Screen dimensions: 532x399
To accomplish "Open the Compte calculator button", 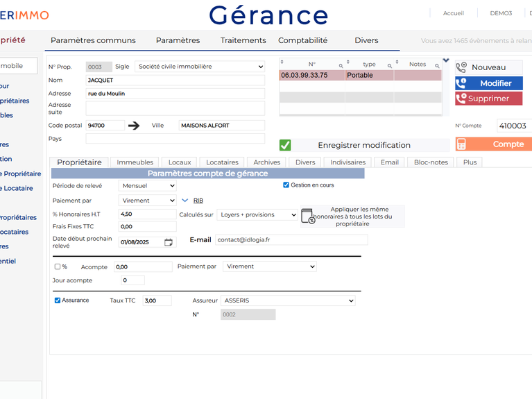I will click(494, 144).
